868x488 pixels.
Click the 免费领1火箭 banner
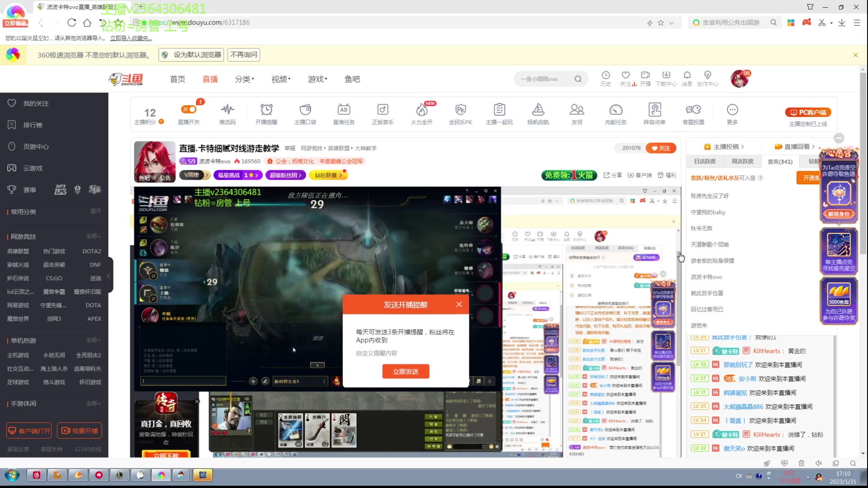(569, 175)
